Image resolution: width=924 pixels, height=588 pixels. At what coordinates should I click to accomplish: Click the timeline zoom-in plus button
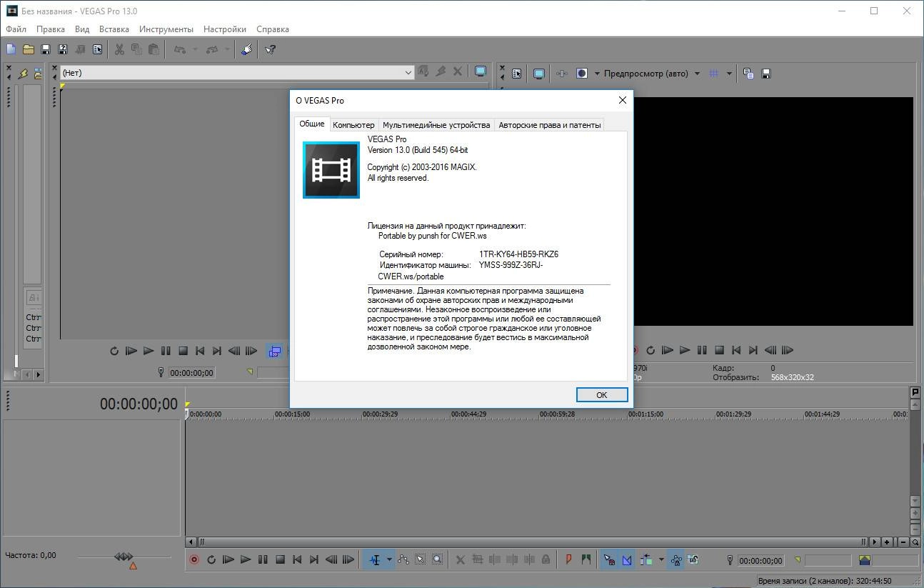(887, 542)
